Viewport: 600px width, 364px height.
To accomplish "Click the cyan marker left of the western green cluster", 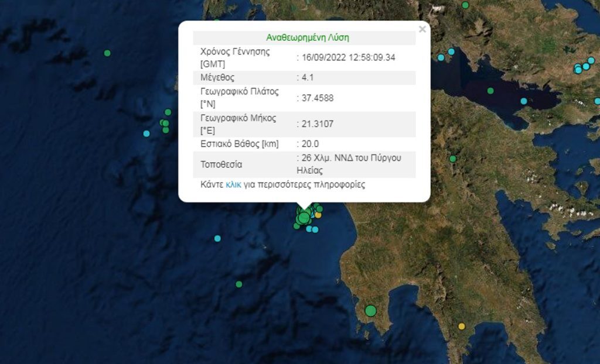I will click(x=146, y=133).
